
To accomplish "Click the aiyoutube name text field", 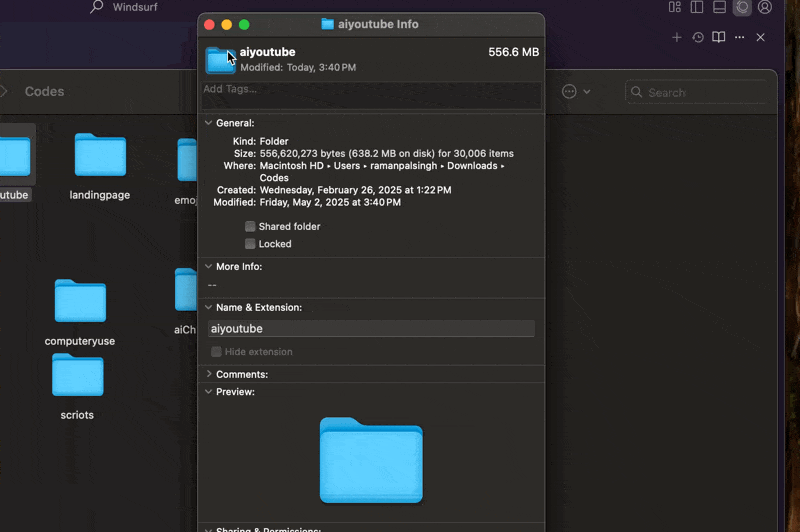I will (x=370, y=329).
